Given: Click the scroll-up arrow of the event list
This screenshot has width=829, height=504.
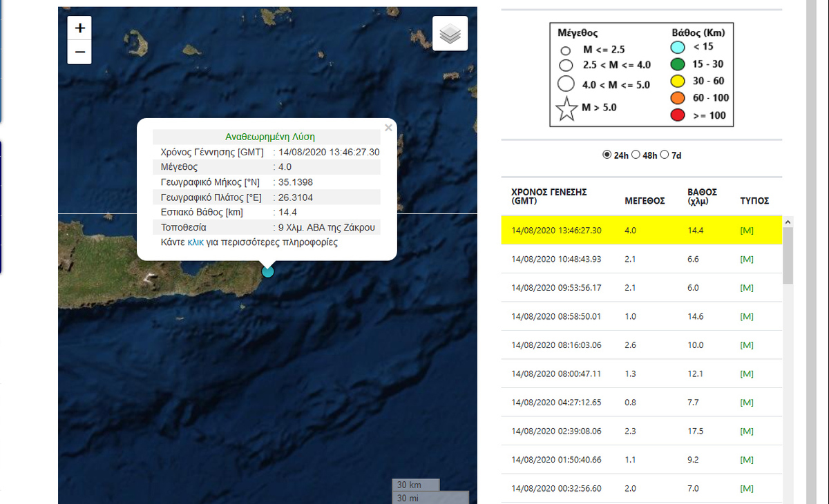Looking at the screenshot, I should [788, 222].
